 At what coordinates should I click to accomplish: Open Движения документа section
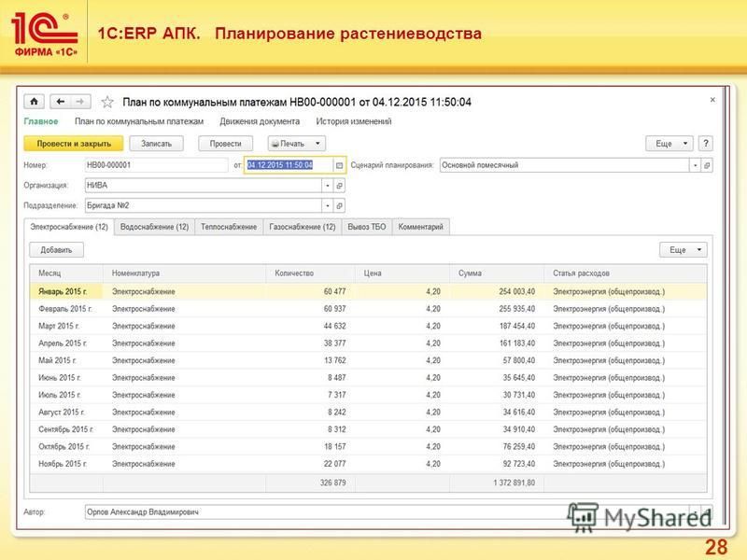(x=260, y=121)
